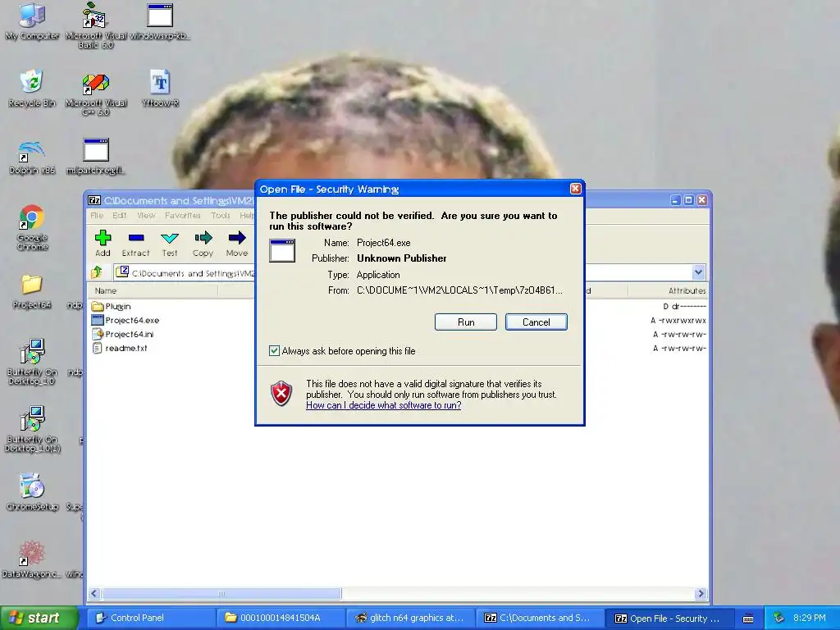Expand the 7-Zip address bar dropdown

(698, 272)
